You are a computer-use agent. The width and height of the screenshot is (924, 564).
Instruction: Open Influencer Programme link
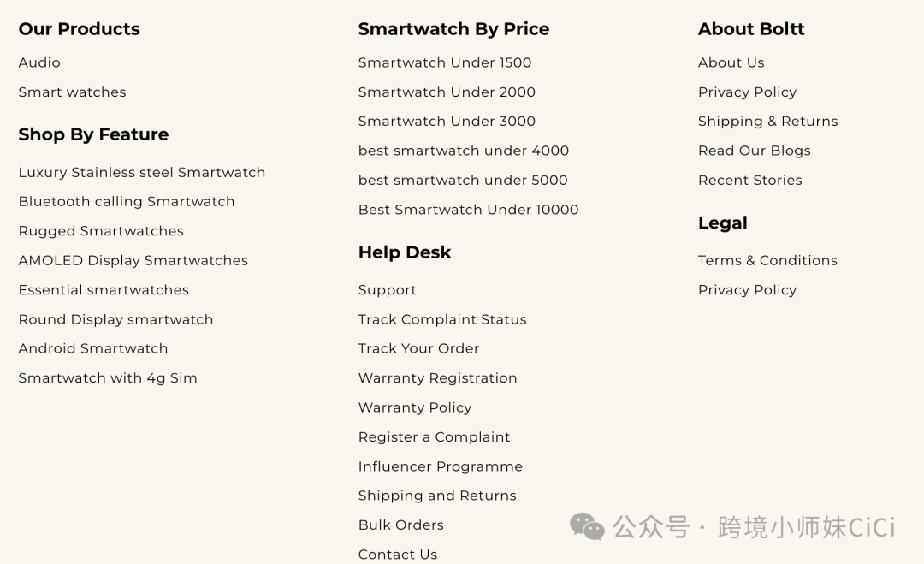click(x=441, y=466)
